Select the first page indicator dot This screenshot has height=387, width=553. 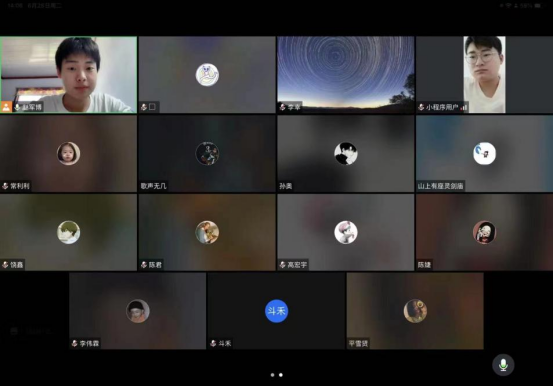(x=272, y=375)
